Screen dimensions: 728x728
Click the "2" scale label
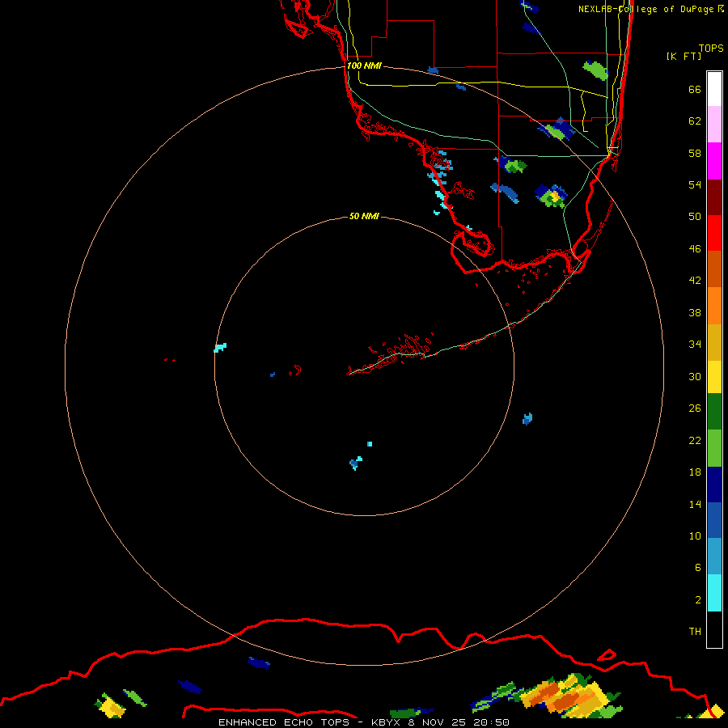click(x=698, y=600)
